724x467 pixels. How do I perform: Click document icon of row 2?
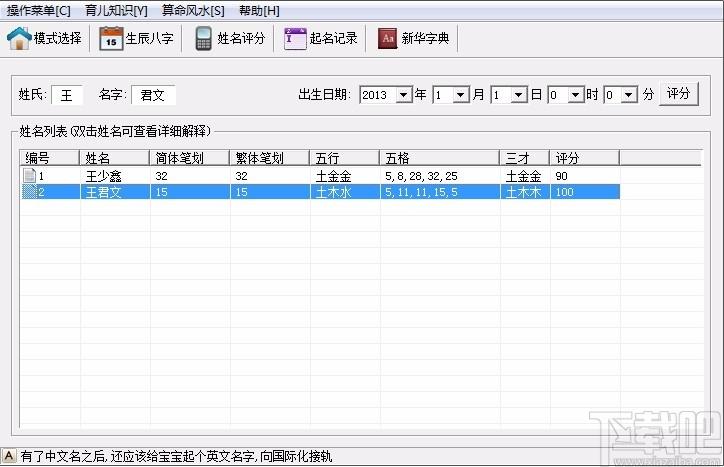click(x=29, y=192)
